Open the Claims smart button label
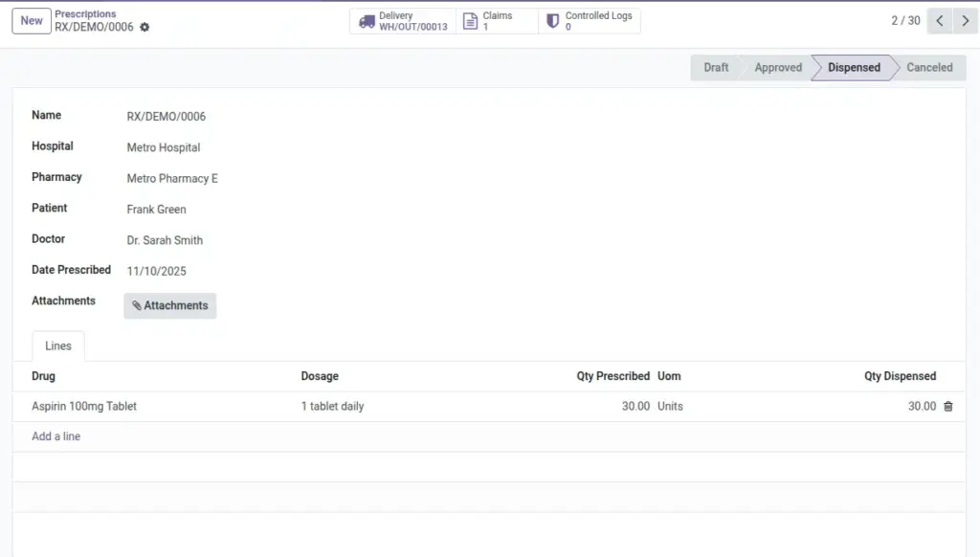 (498, 15)
